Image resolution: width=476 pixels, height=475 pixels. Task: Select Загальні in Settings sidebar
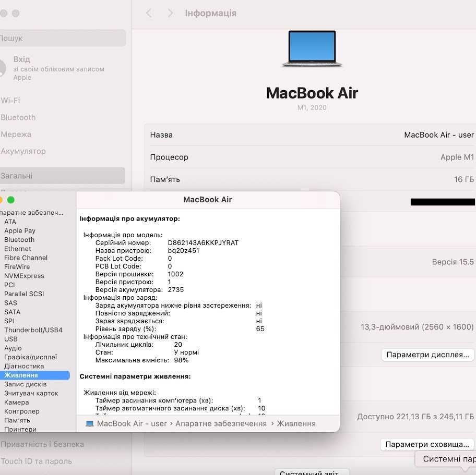point(62,176)
